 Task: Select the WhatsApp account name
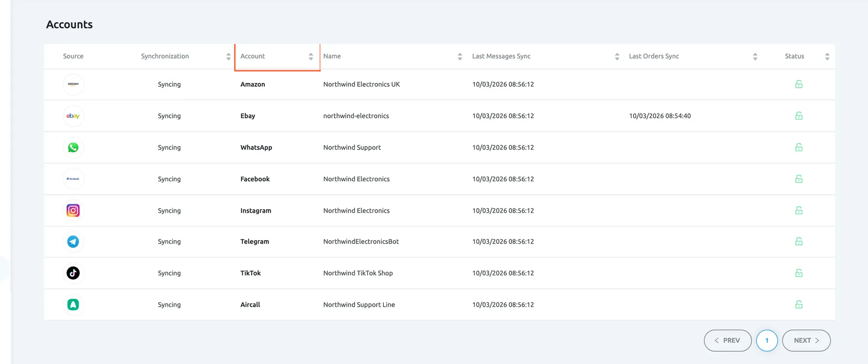pos(256,148)
